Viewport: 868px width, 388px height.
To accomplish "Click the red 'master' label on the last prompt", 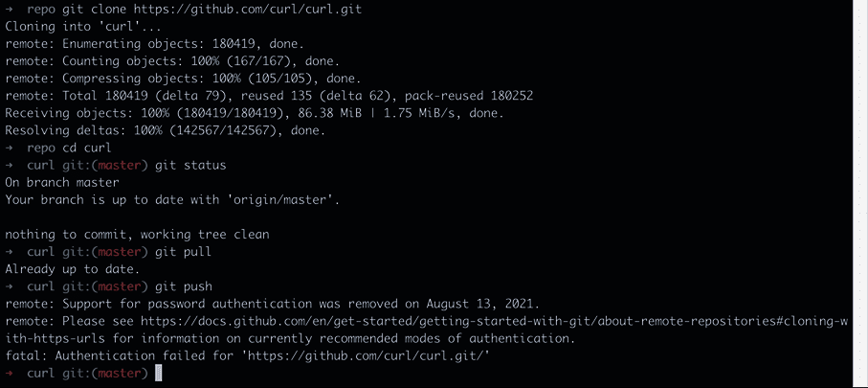I will point(119,373).
